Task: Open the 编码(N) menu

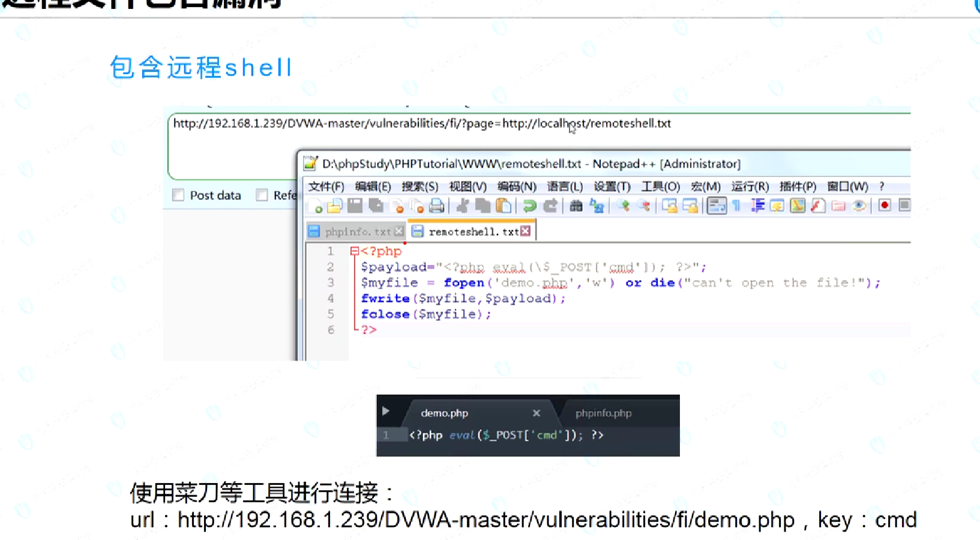Action: [x=517, y=187]
